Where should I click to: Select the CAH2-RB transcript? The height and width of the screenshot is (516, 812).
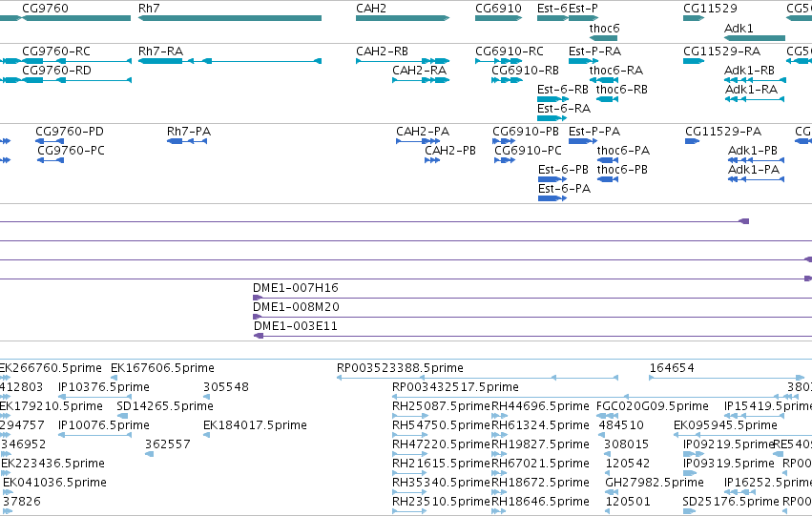[403, 61]
